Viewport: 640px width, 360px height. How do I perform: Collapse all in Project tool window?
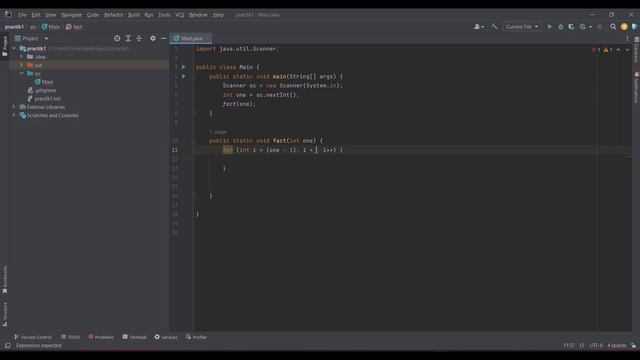(139, 38)
